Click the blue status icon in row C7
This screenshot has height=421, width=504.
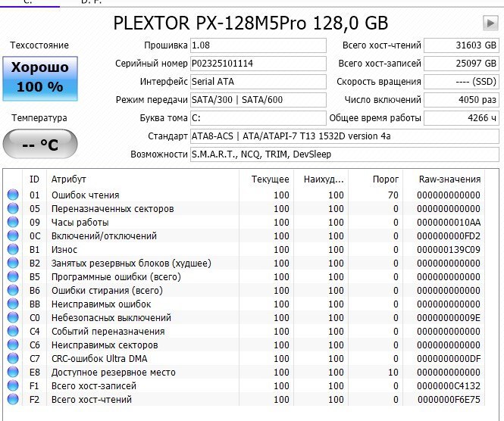[13, 358]
